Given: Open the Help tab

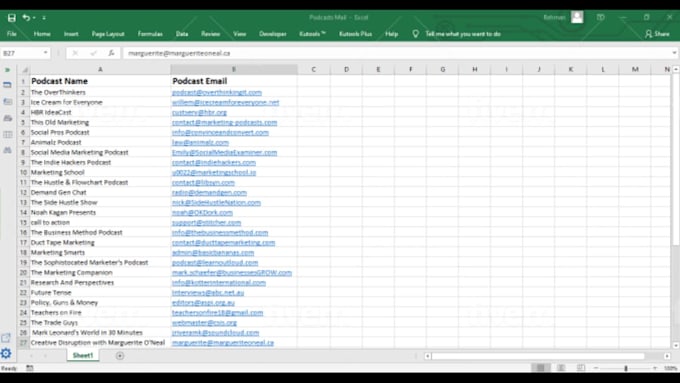Looking at the screenshot, I should 392,34.
